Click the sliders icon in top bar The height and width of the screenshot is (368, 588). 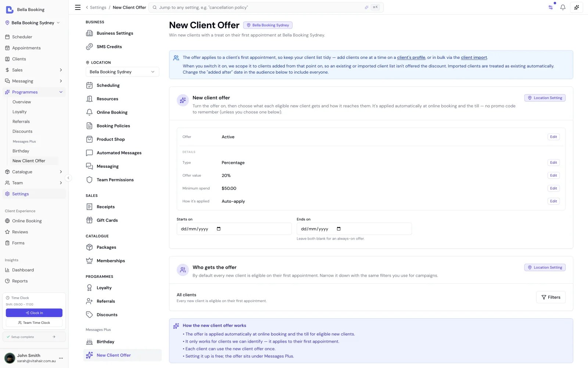point(551,7)
